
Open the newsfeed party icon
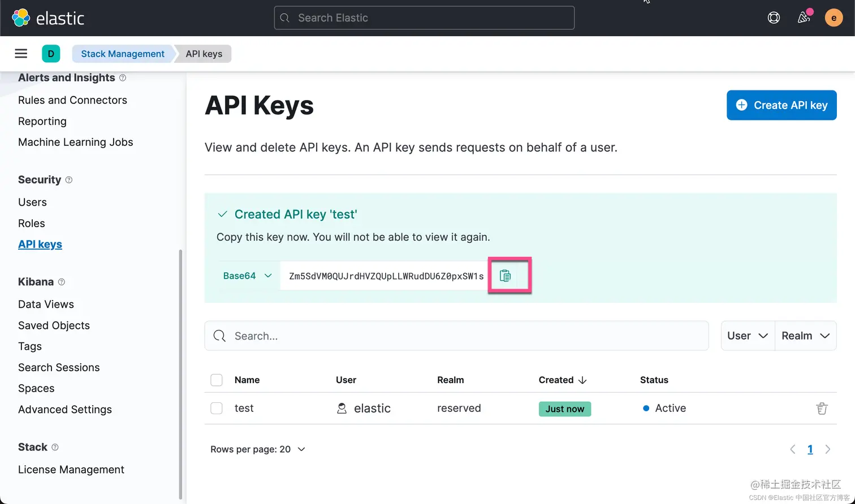(x=804, y=18)
